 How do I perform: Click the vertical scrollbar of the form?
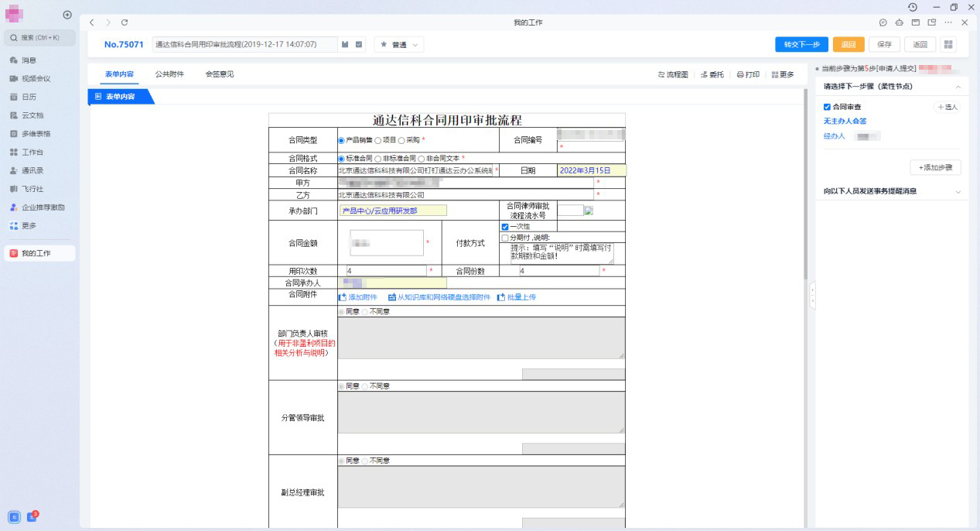(x=804, y=186)
